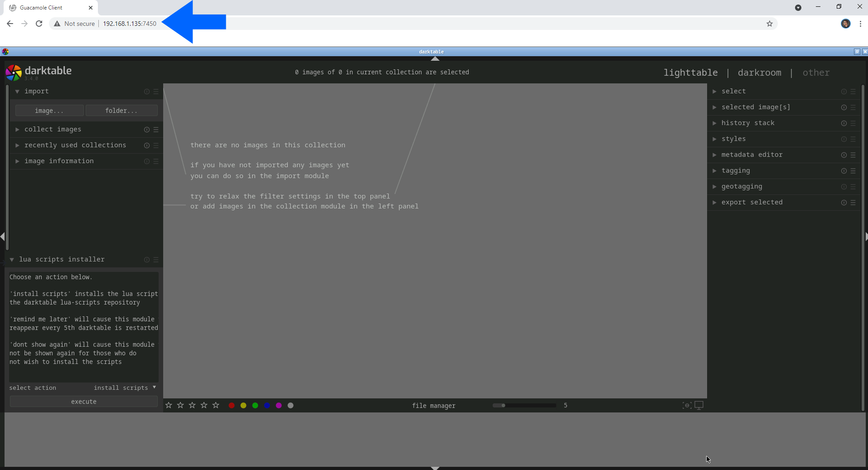Screen dimensions: 868x470
Task: Open presets for recently used collections
Action: [x=156, y=145]
